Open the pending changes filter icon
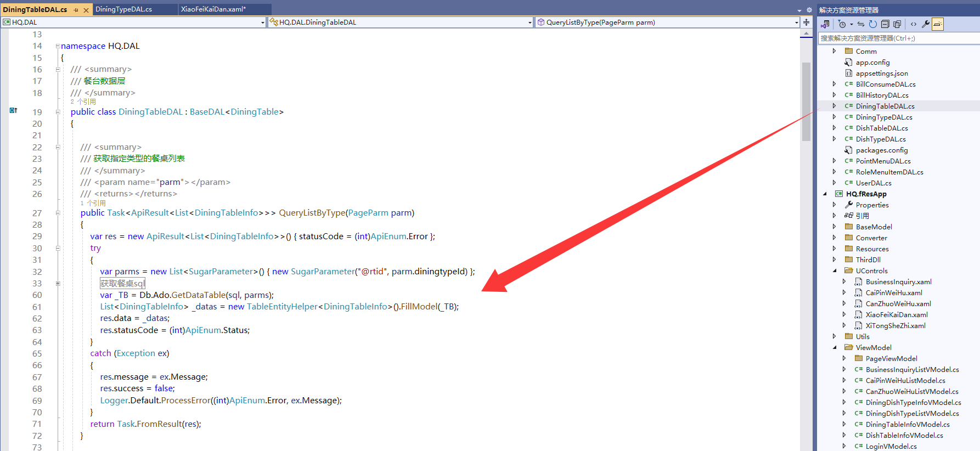 click(842, 24)
